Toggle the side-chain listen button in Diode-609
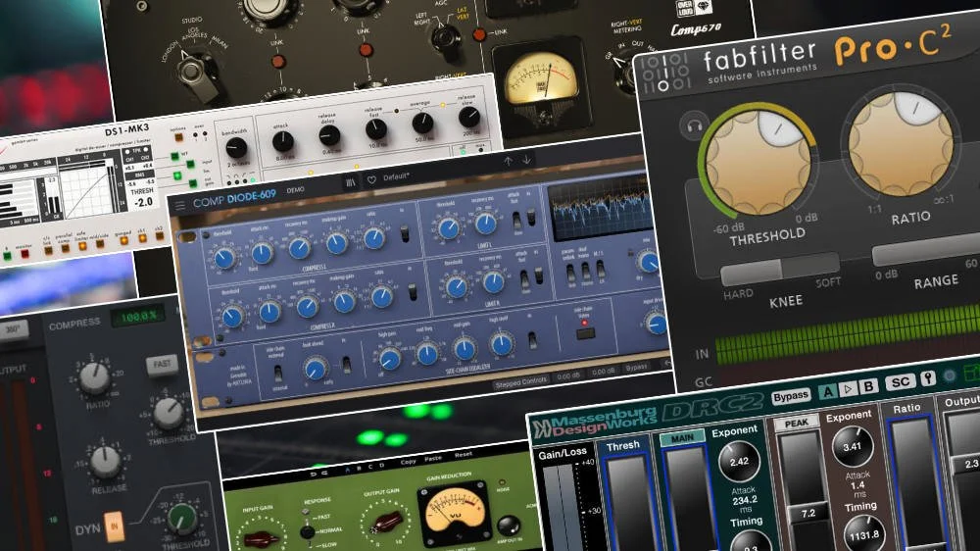Viewport: 980px width, 551px height. tap(585, 332)
